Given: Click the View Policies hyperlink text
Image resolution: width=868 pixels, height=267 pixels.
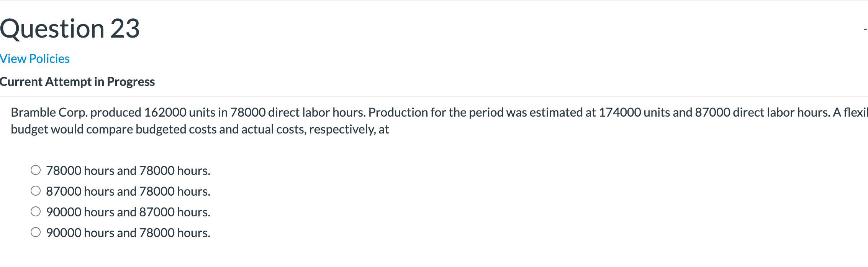Looking at the screenshot, I should tap(35, 58).
